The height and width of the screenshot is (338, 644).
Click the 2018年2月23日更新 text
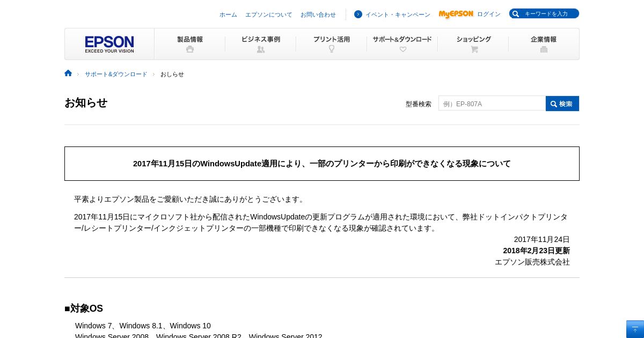(537, 251)
